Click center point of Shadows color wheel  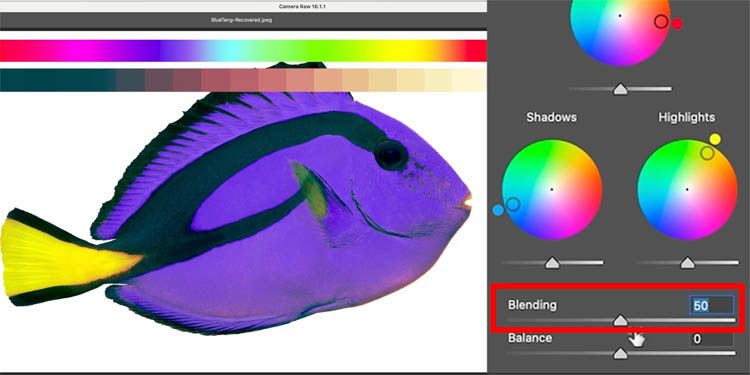pos(551,189)
